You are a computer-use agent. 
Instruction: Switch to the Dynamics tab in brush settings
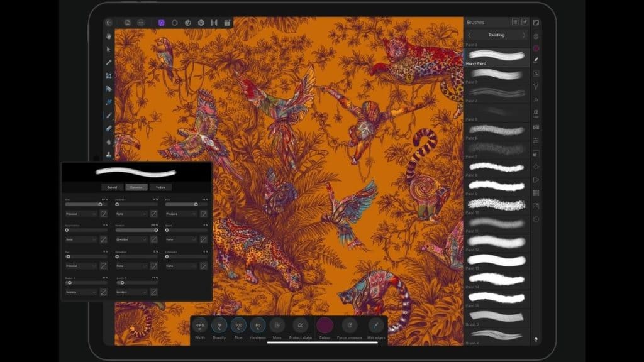135,187
